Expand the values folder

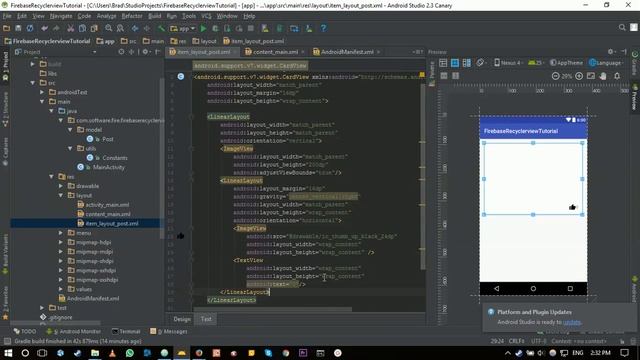click(x=61, y=289)
